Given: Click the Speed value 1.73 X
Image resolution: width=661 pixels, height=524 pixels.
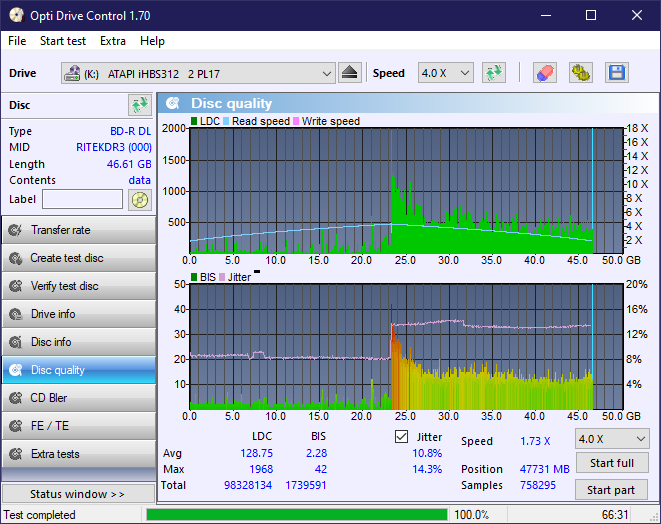Looking at the screenshot, I should 535,441.
